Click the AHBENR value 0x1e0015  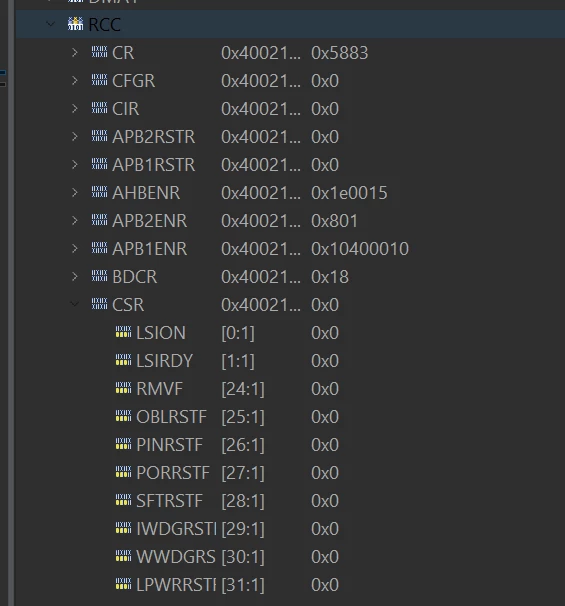point(349,193)
